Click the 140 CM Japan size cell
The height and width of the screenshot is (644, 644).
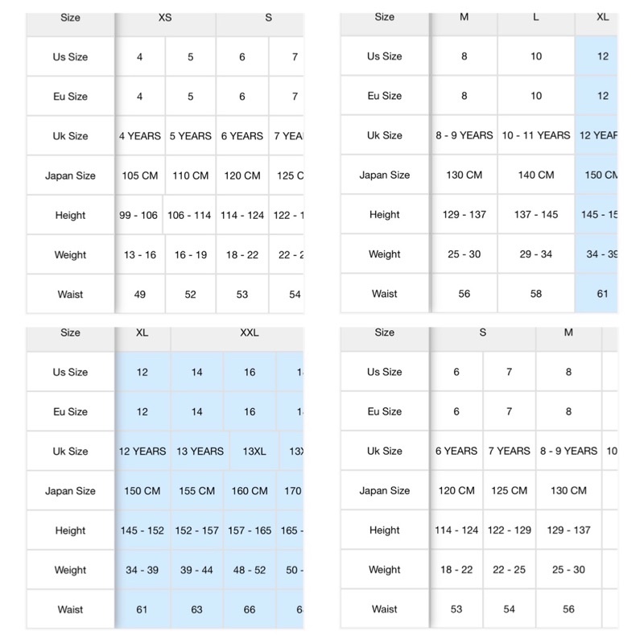[x=536, y=175]
